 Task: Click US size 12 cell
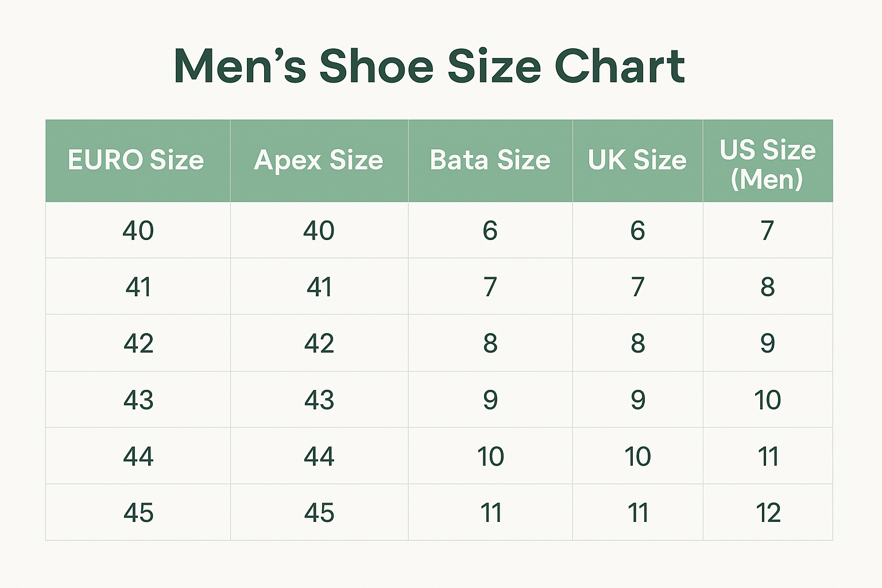pos(768,512)
